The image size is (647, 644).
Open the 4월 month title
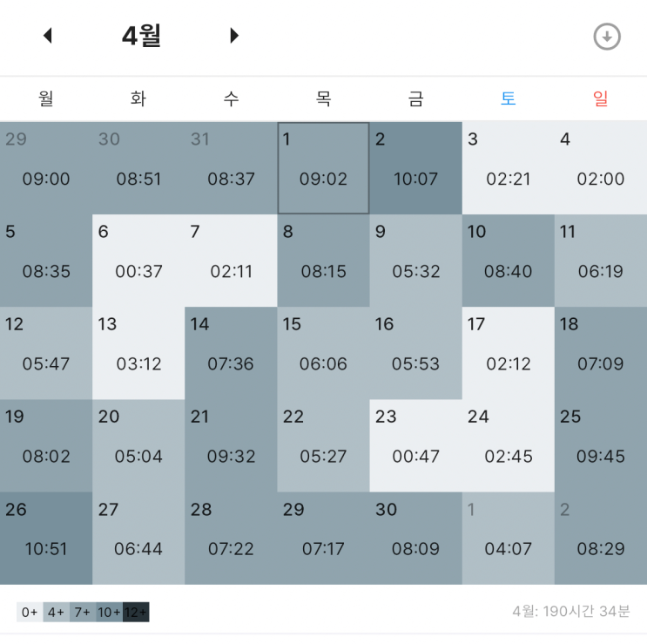pos(141,36)
